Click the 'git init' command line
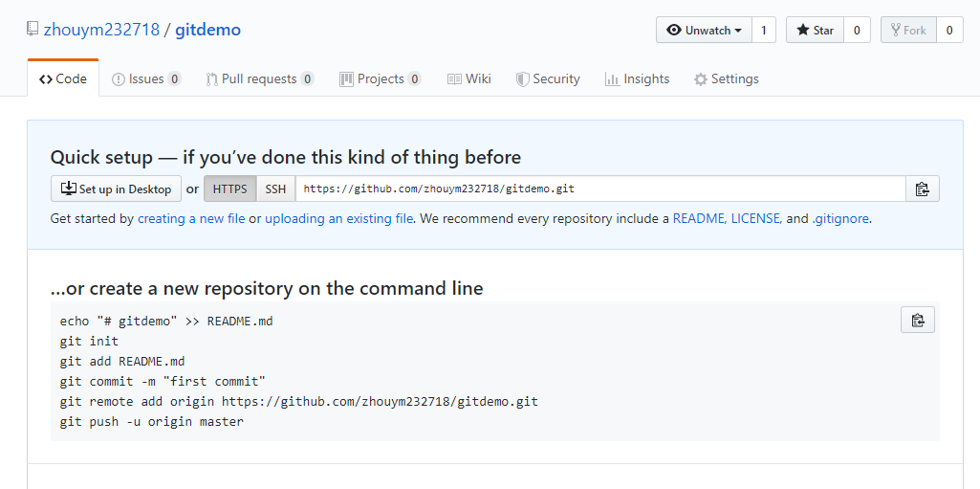Viewport: 980px width, 489px height. tap(89, 342)
